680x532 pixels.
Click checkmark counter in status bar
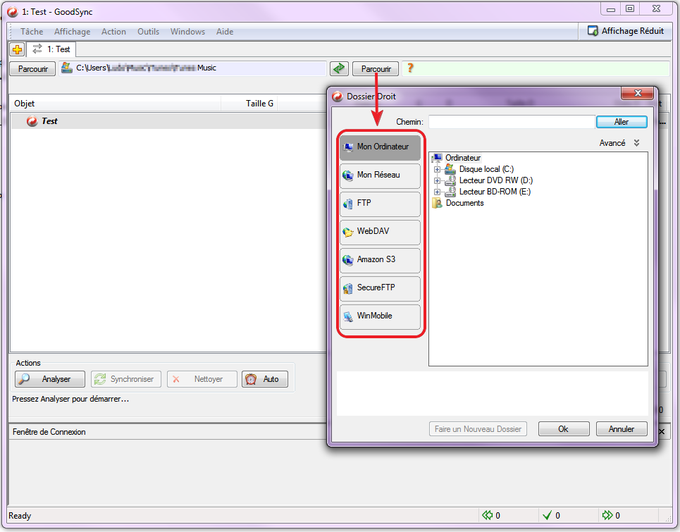click(x=552, y=516)
